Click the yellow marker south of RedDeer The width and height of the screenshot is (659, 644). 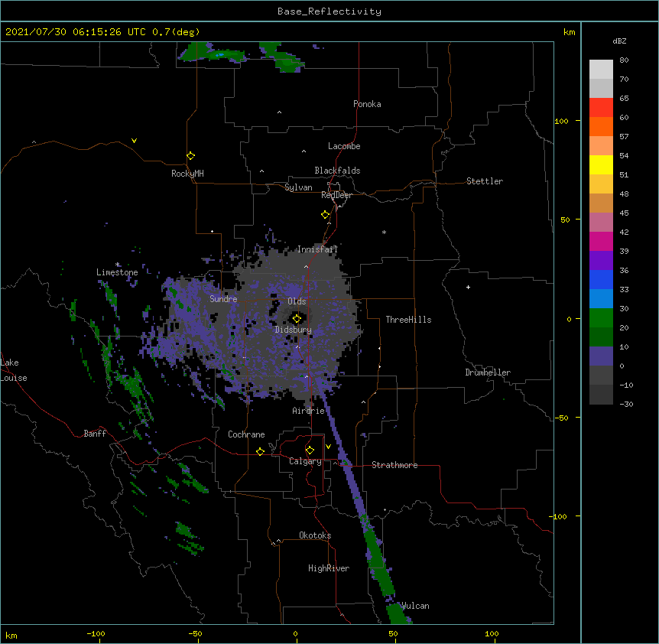(325, 215)
